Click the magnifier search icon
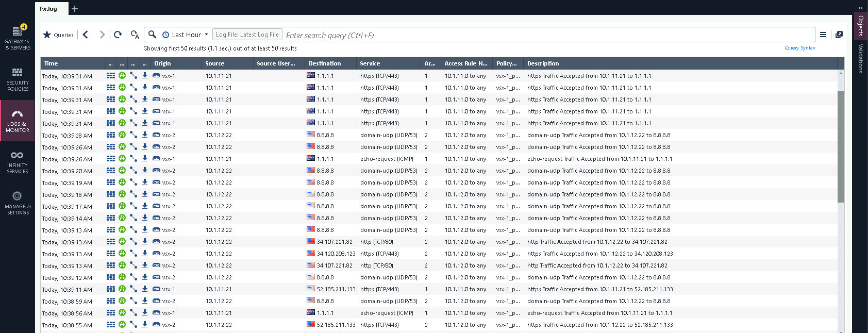 pos(152,35)
